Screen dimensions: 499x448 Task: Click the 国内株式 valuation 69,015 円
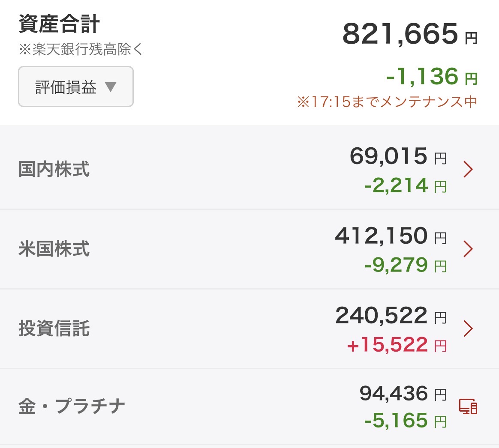click(398, 156)
